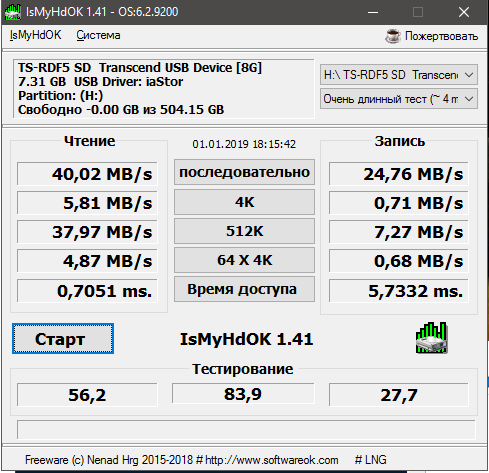Click the green hard drive benchmark icon
This screenshot has width=489, height=473.
tap(431, 338)
